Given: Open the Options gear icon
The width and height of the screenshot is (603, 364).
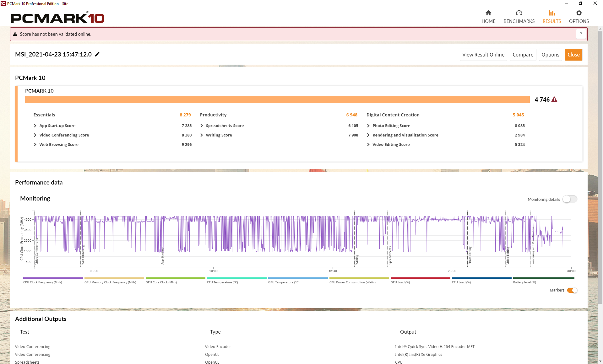Looking at the screenshot, I should tap(579, 13).
